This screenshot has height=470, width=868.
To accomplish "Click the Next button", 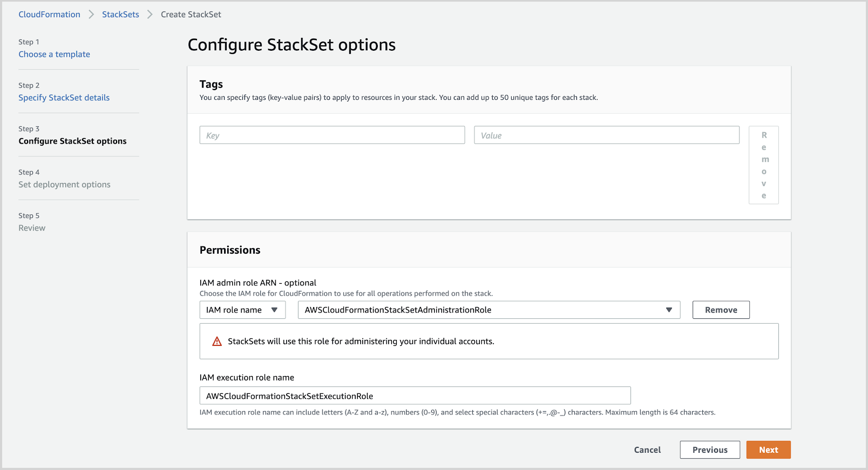I will coord(768,449).
